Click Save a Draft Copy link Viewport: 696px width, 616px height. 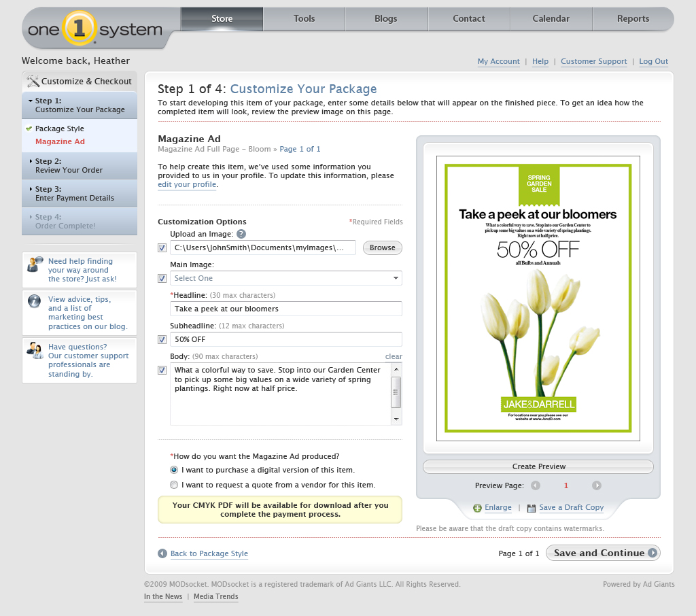tap(571, 507)
